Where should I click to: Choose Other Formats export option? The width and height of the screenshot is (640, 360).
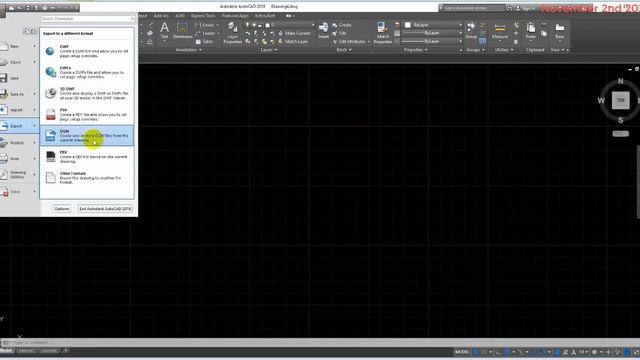(x=87, y=178)
